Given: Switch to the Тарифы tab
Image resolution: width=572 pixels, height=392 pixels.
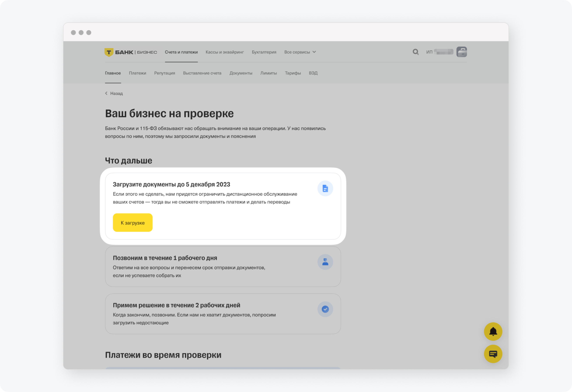Looking at the screenshot, I should tap(293, 73).
